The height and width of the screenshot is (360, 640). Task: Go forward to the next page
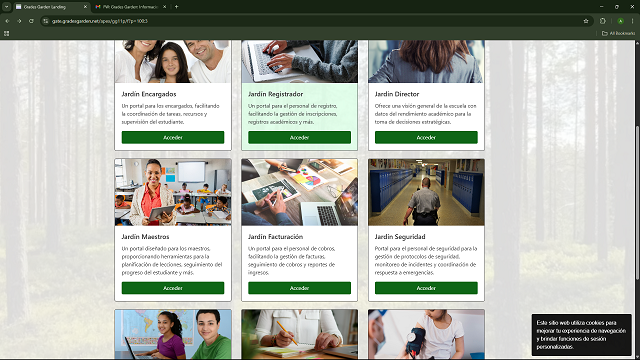pyautogui.click(x=19, y=21)
